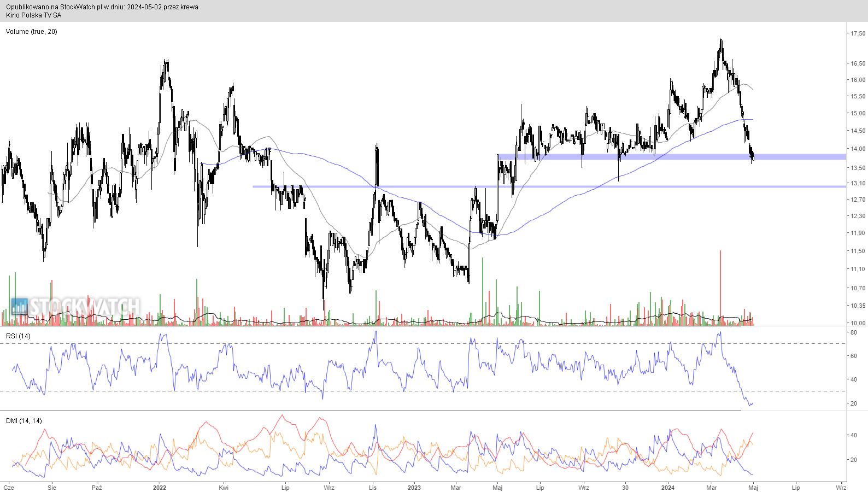Click the 2024 year label on time axis

(x=668, y=487)
